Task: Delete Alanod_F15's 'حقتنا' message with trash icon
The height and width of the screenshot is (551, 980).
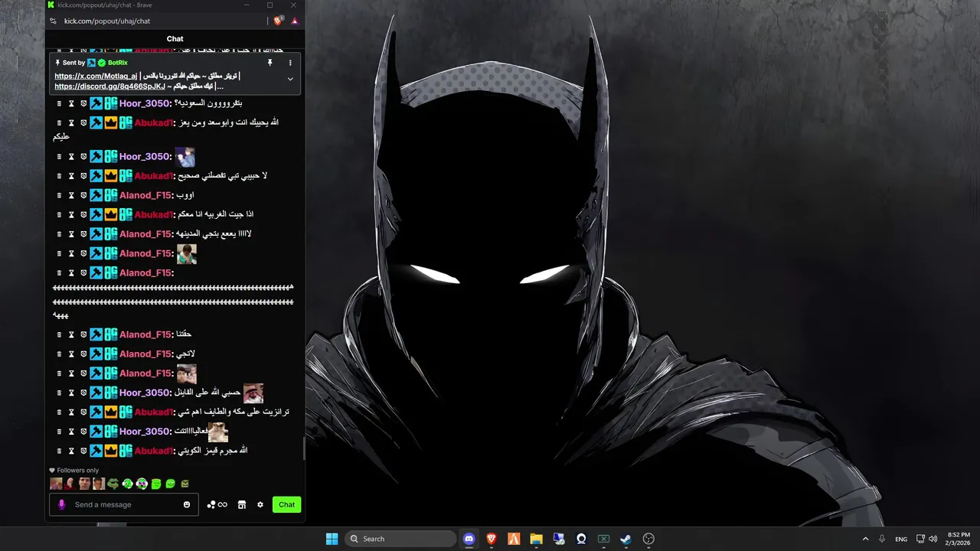Action: click(x=59, y=334)
